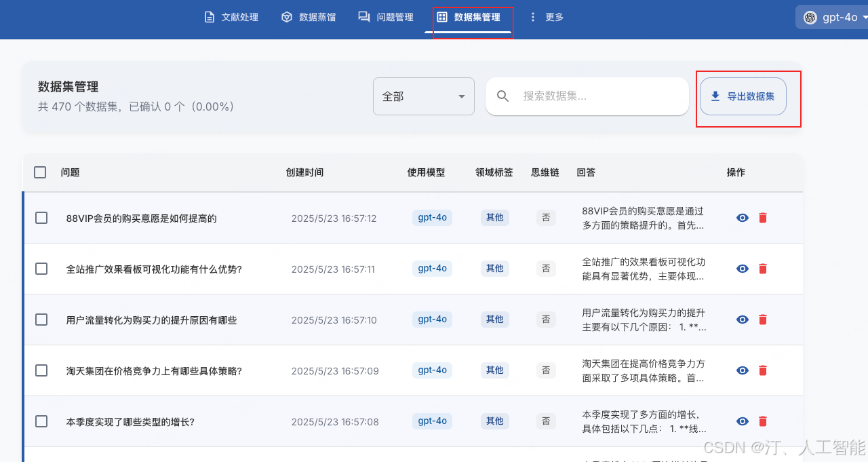Click the gpt-4o tag in 88VIP会员 row
This screenshot has width=868, height=462.
click(x=433, y=217)
